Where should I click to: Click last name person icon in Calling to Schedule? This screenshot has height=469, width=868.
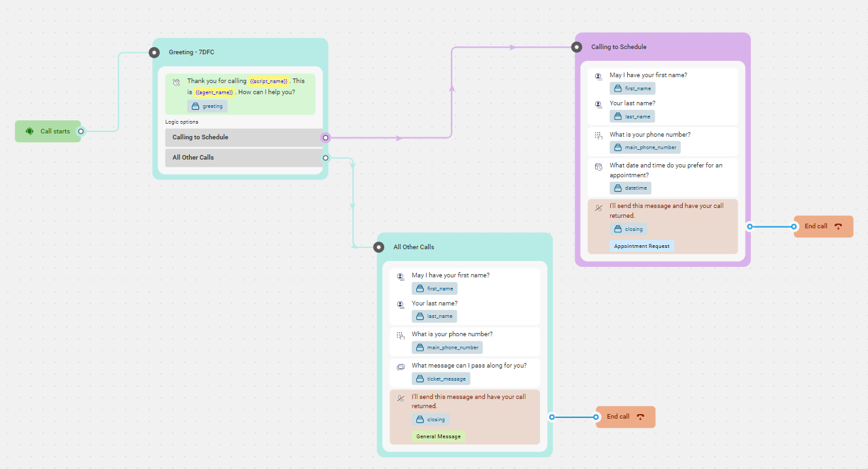coord(598,105)
